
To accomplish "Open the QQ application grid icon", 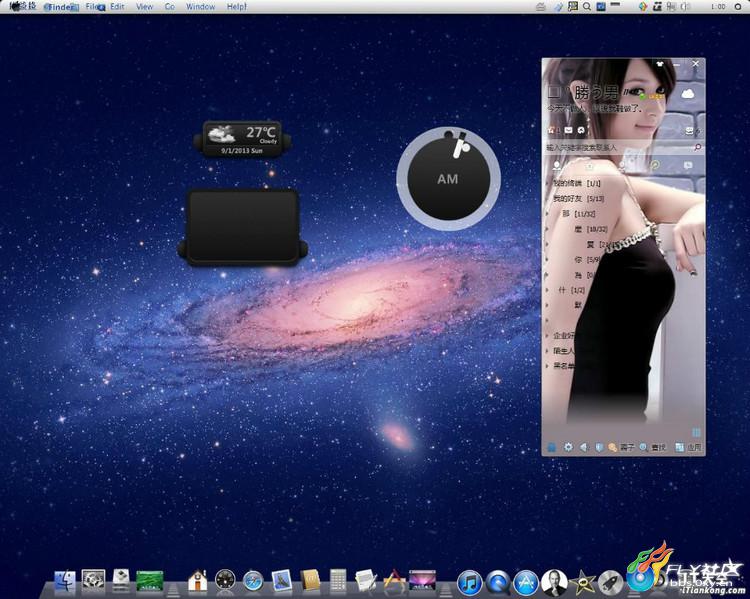I will click(x=696, y=432).
